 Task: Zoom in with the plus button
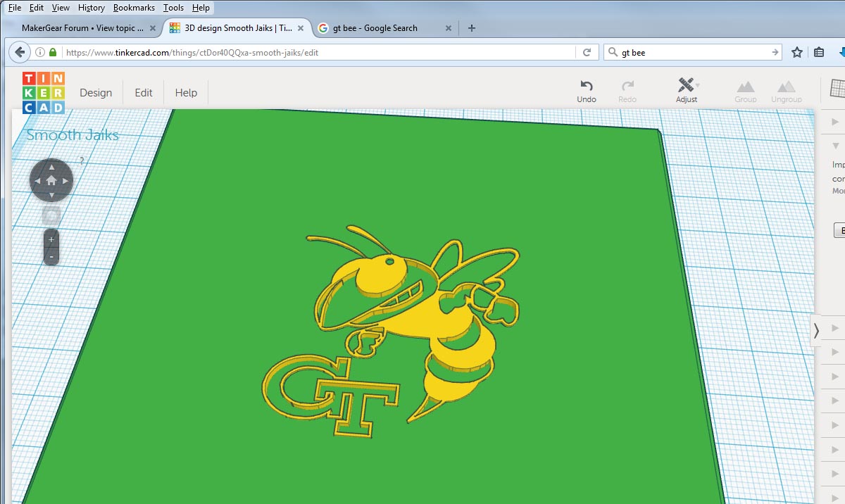pos(51,239)
